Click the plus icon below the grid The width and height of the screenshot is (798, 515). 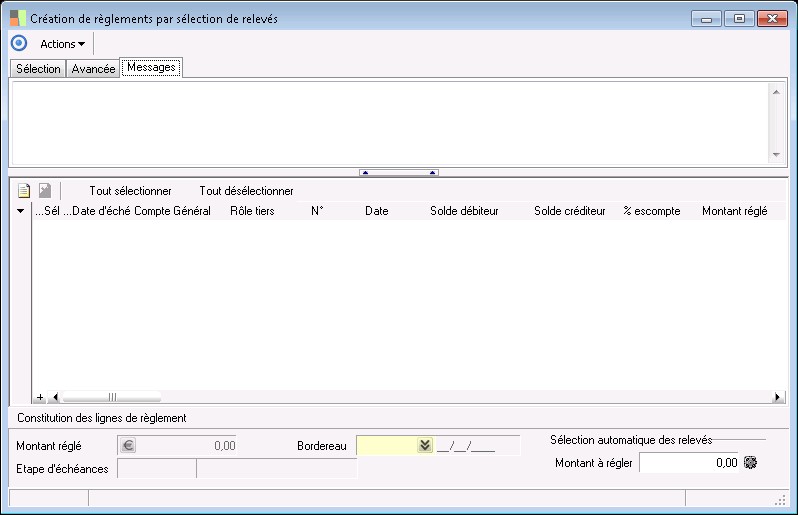[40, 397]
